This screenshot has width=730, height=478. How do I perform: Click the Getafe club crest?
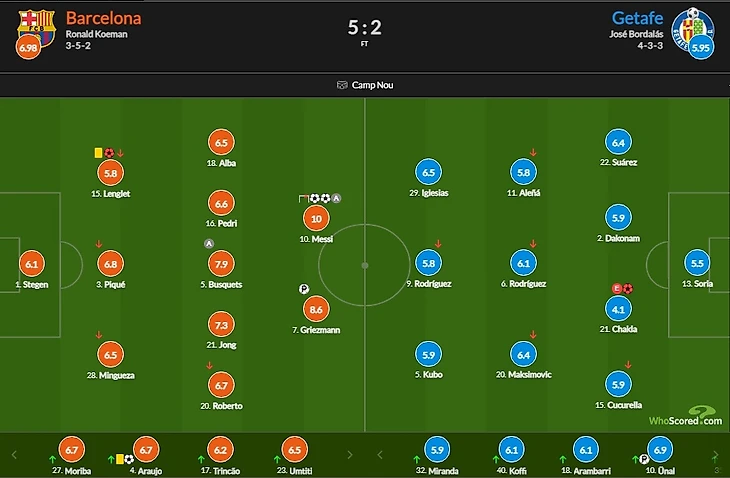pyautogui.click(x=693, y=28)
